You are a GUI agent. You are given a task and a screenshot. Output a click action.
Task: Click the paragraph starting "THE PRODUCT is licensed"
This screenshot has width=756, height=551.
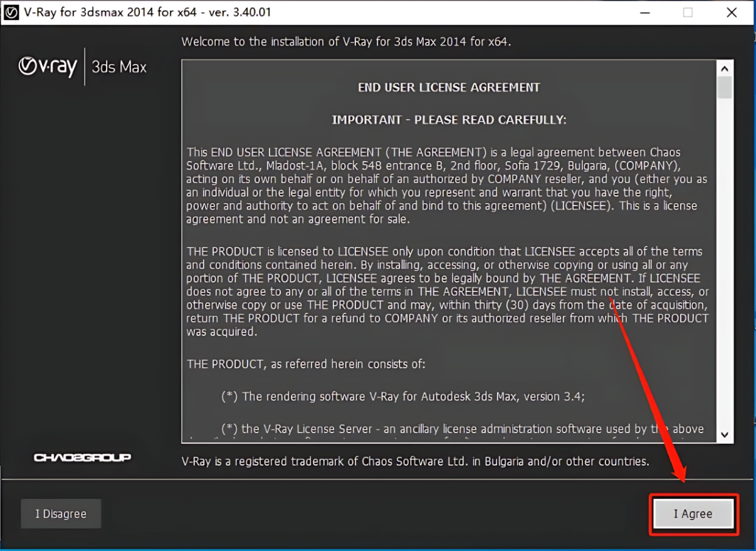[447, 291]
